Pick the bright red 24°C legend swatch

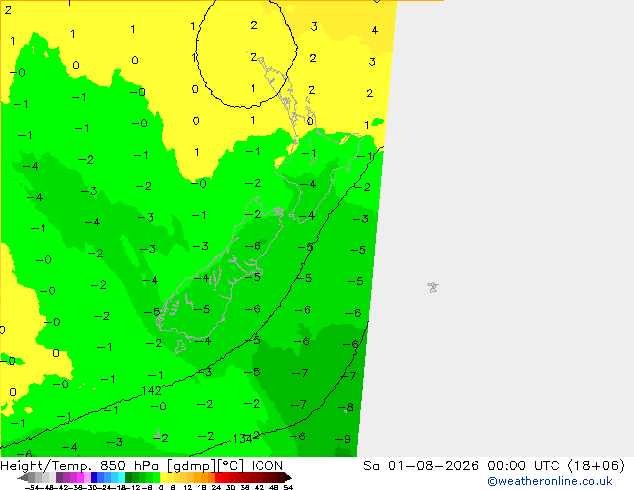click(218, 477)
